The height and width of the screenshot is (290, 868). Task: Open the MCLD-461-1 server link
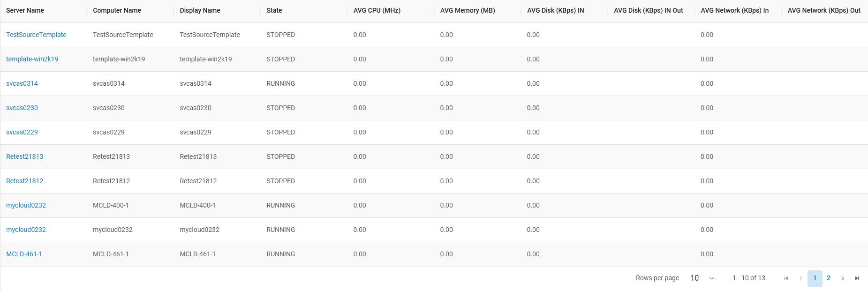[24, 254]
